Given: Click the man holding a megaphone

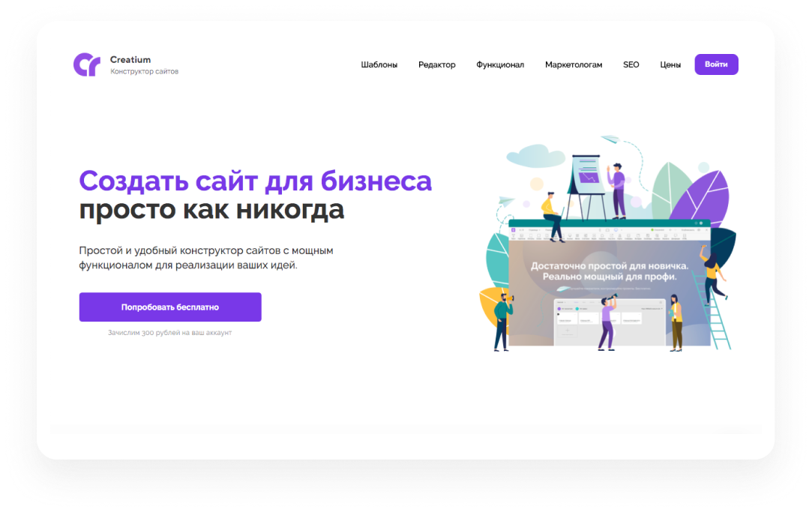Looking at the screenshot, I should [x=502, y=321].
